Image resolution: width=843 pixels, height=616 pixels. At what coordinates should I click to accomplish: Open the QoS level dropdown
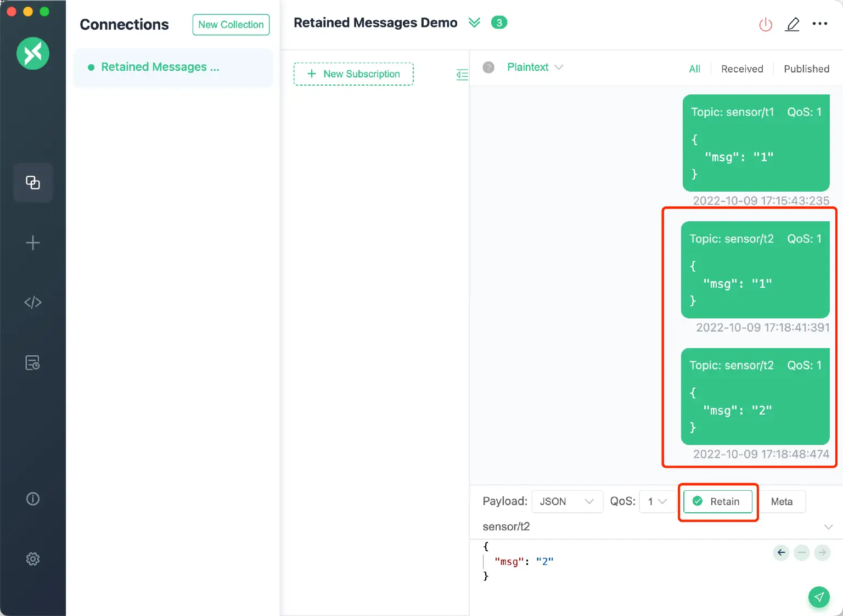(x=657, y=501)
